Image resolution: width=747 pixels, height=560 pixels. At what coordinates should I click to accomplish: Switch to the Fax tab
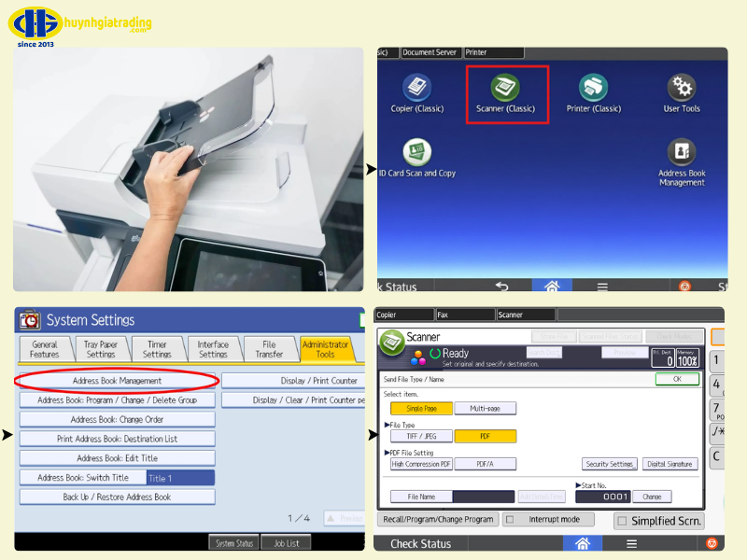tap(465, 315)
